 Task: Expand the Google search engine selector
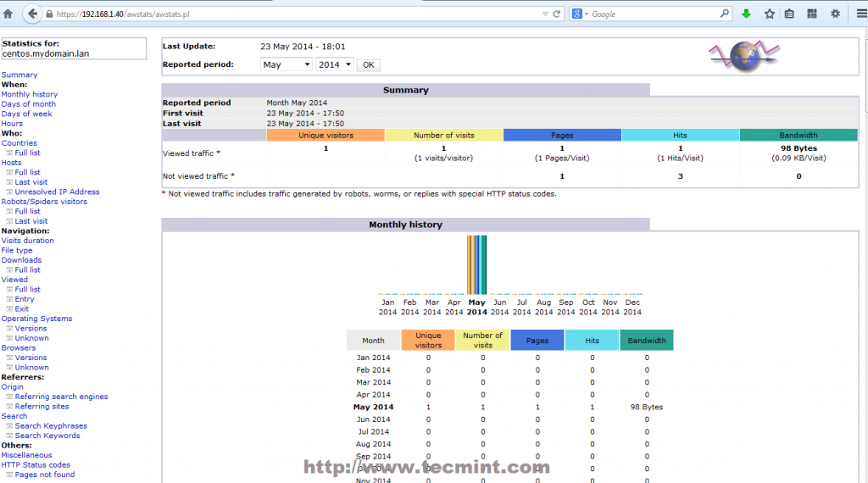pos(581,14)
